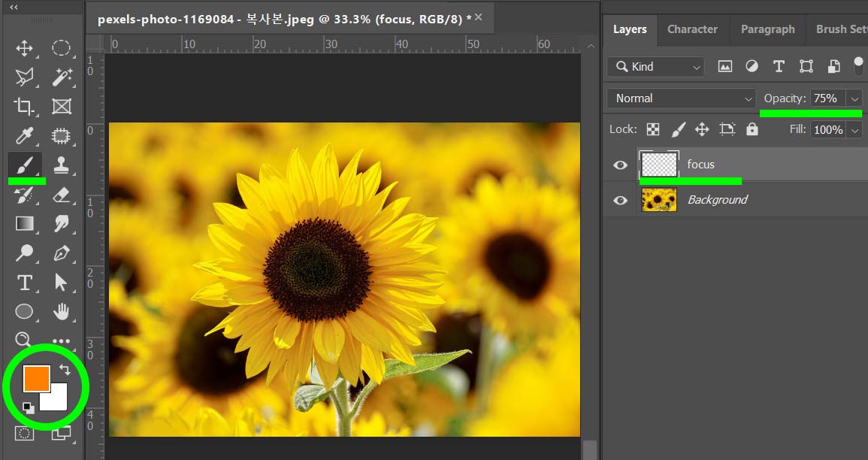
Task: Change the screen mode
Action: tap(61, 434)
